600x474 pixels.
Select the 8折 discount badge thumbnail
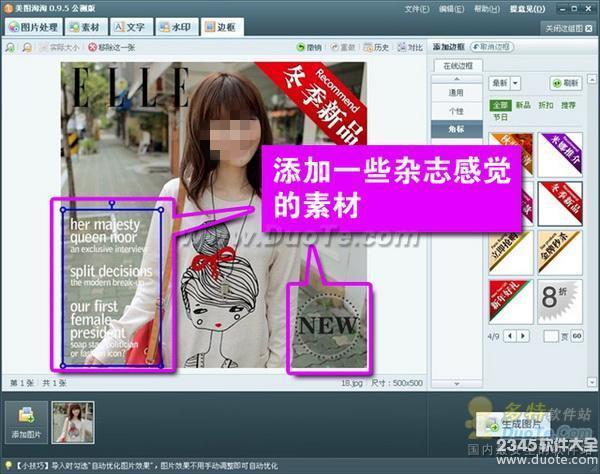point(559,300)
